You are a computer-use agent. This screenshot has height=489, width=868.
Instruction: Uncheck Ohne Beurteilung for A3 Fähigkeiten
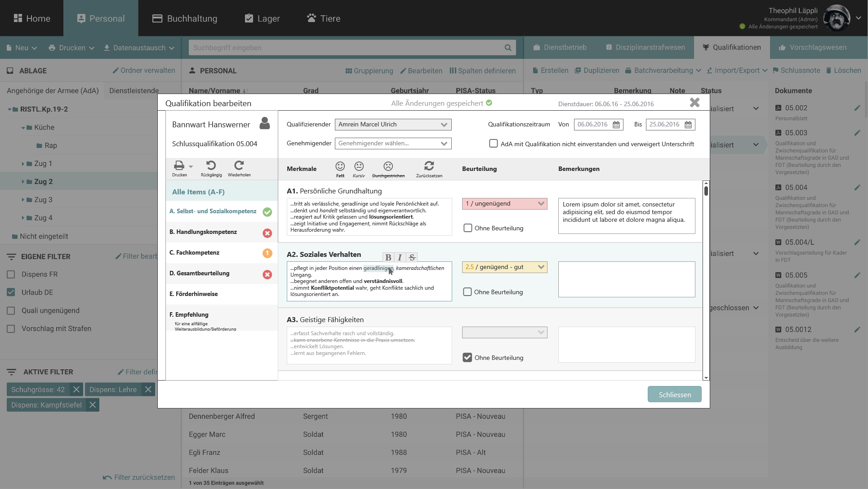[467, 358]
